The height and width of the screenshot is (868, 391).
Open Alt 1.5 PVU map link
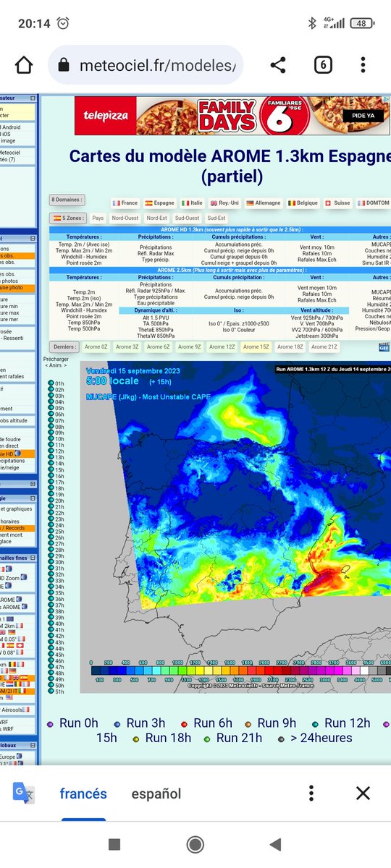click(x=156, y=318)
